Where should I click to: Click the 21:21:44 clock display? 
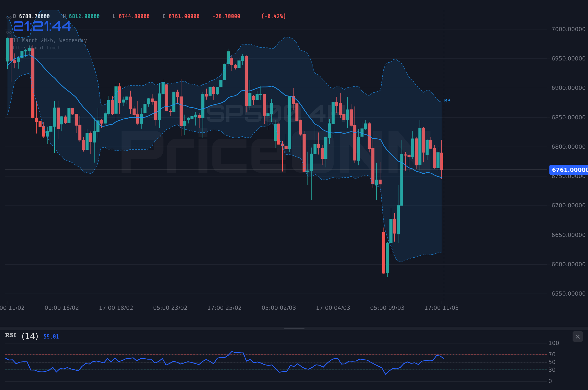(x=42, y=26)
